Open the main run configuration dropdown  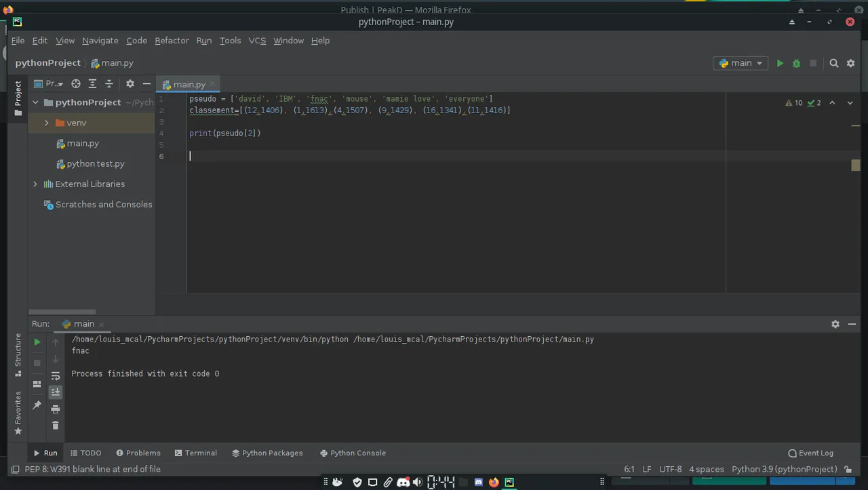(741, 63)
